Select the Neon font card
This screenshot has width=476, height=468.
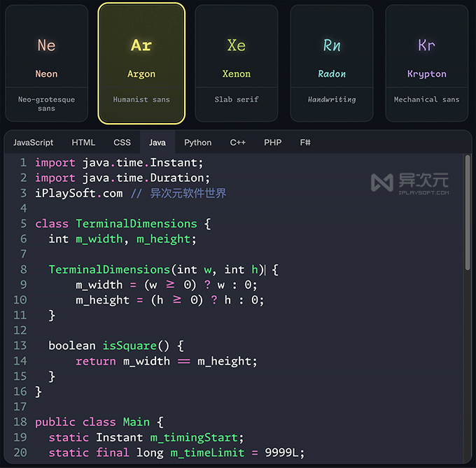pyautogui.click(x=46, y=63)
